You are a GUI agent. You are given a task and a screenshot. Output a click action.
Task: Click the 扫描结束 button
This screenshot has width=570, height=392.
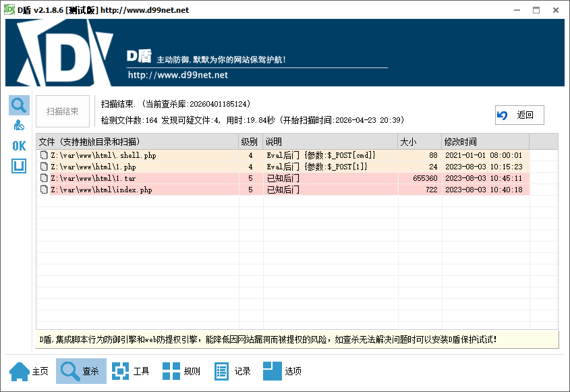tap(63, 112)
